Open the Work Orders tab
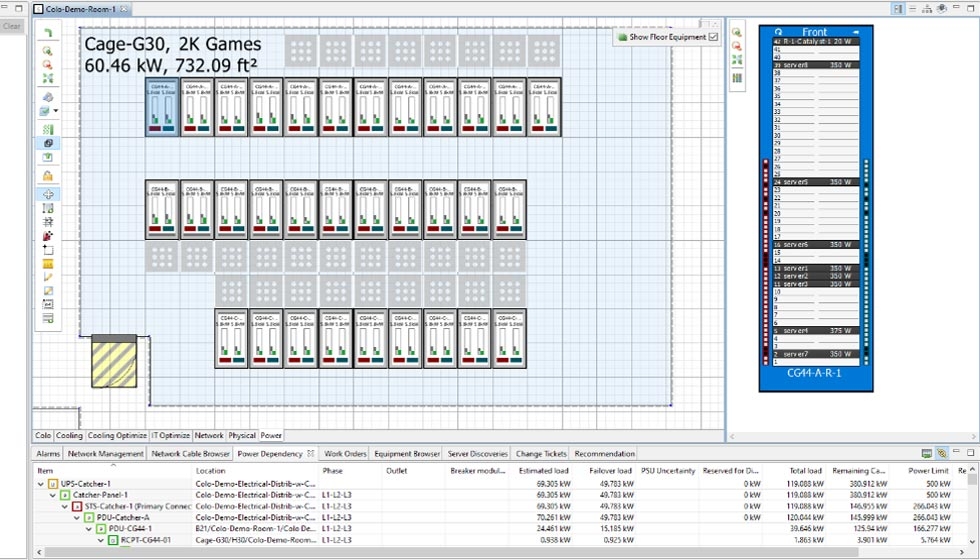The image size is (980, 560). [x=345, y=454]
